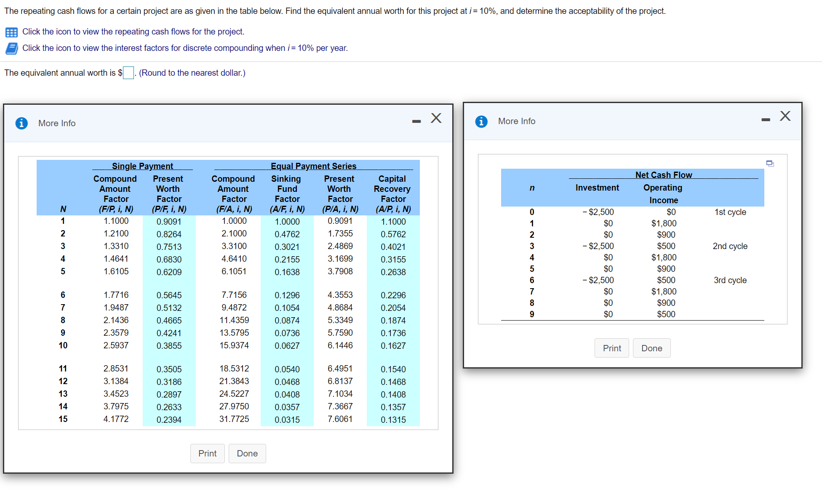Select the (P/A, i, N) value 2.4869
Viewport: 822px width, 504px height.
[340, 246]
